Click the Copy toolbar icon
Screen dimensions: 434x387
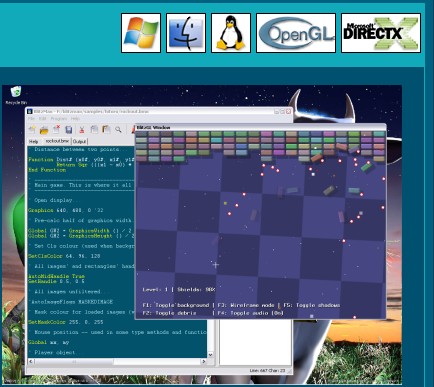click(94, 130)
